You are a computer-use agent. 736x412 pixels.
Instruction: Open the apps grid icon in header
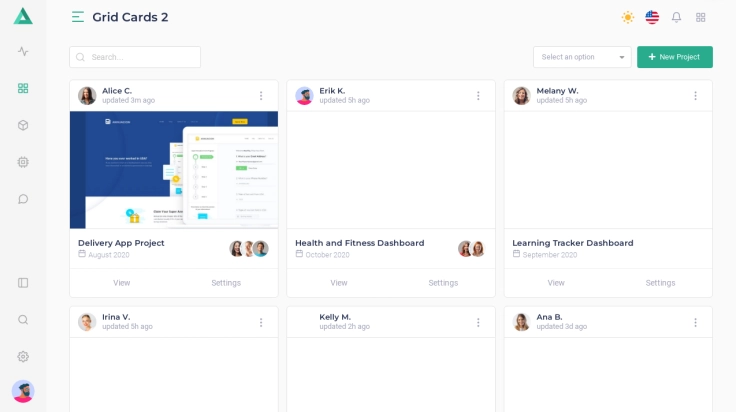point(701,17)
